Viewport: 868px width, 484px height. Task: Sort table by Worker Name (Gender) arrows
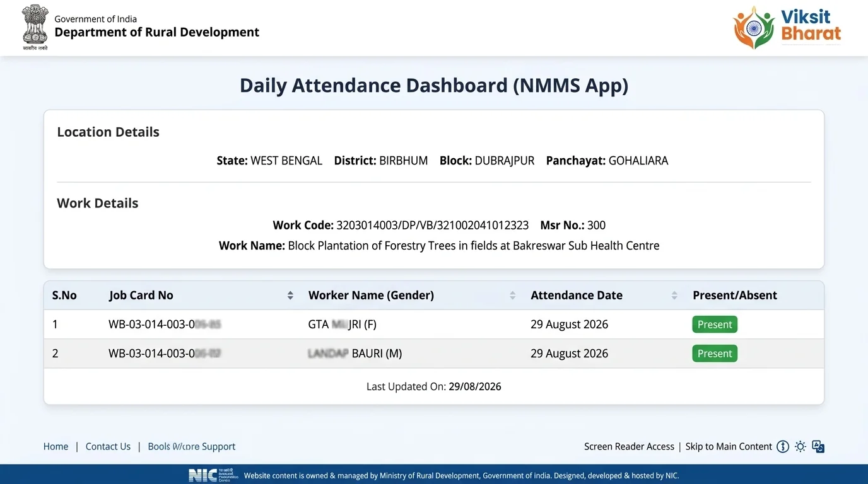[513, 296]
